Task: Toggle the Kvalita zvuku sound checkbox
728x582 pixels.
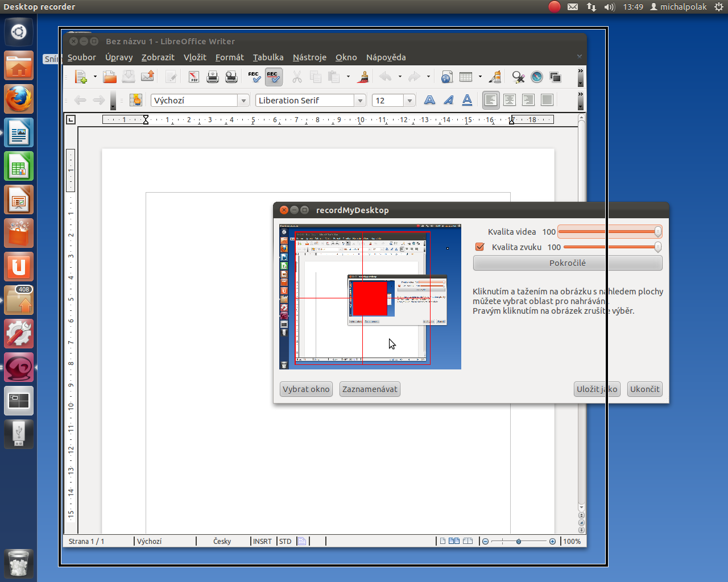Action: click(x=479, y=247)
